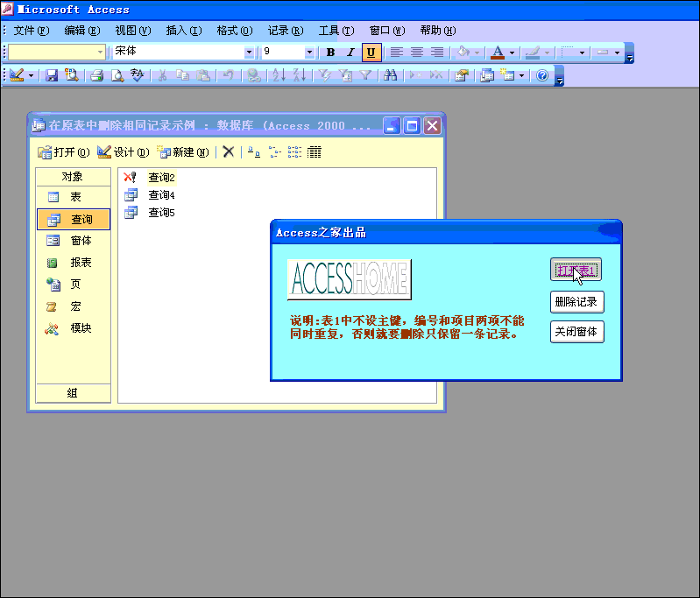This screenshot has height=598, width=700.
Task: Toggle Underline formatting
Action: (x=371, y=53)
